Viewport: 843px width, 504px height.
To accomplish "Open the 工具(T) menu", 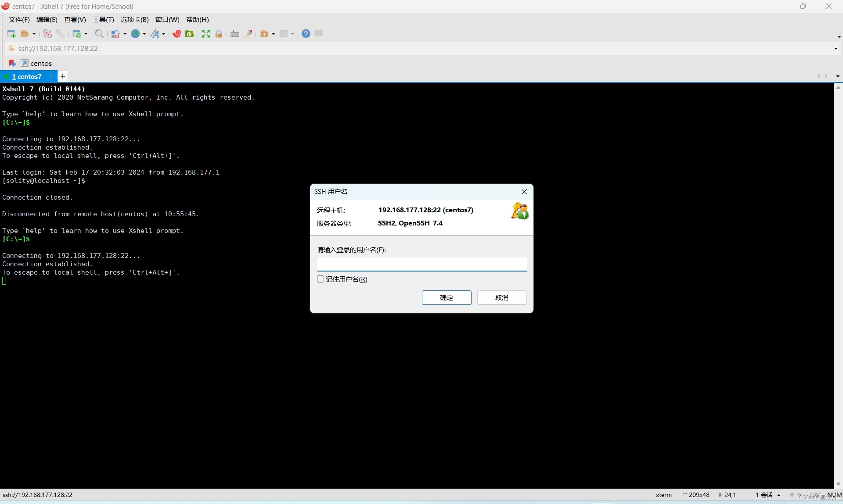I will coord(103,19).
